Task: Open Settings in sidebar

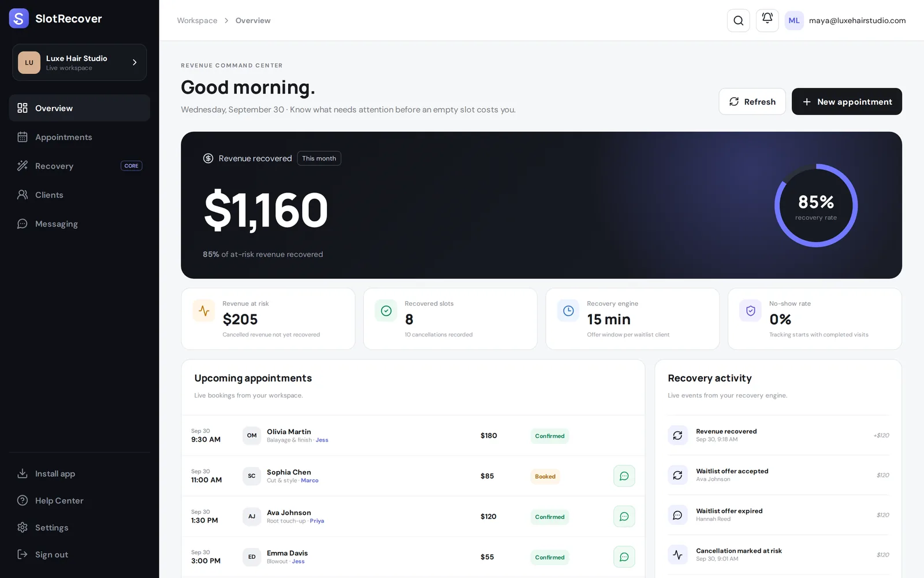Action: [80, 528]
